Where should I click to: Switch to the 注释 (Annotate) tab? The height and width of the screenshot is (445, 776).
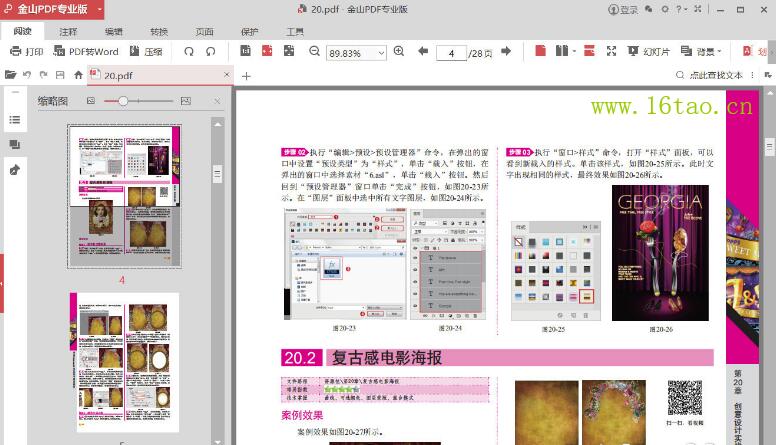(68, 31)
